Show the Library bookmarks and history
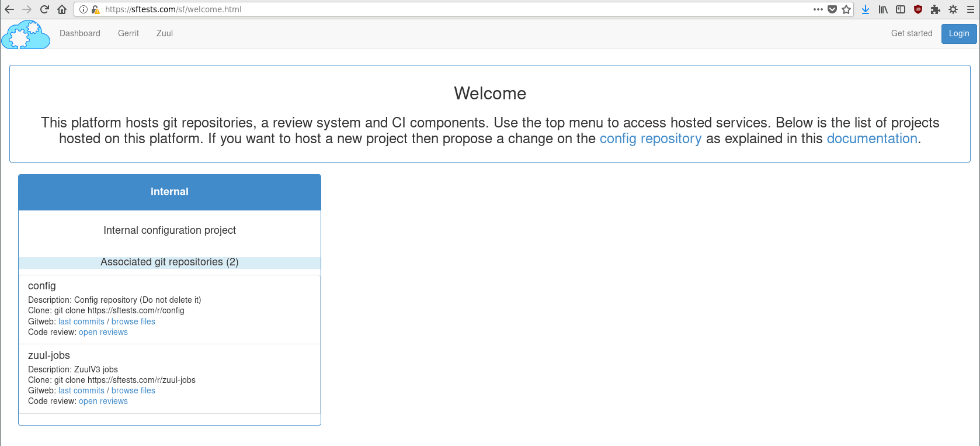The width and height of the screenshot is (980, 446). pos(883,9)
